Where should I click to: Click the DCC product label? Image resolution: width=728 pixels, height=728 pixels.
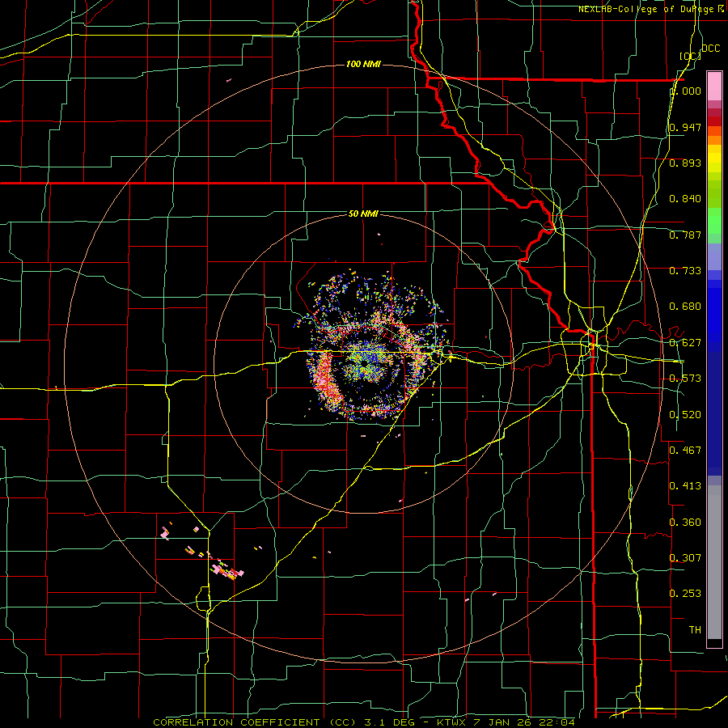[x=710, y=49]
